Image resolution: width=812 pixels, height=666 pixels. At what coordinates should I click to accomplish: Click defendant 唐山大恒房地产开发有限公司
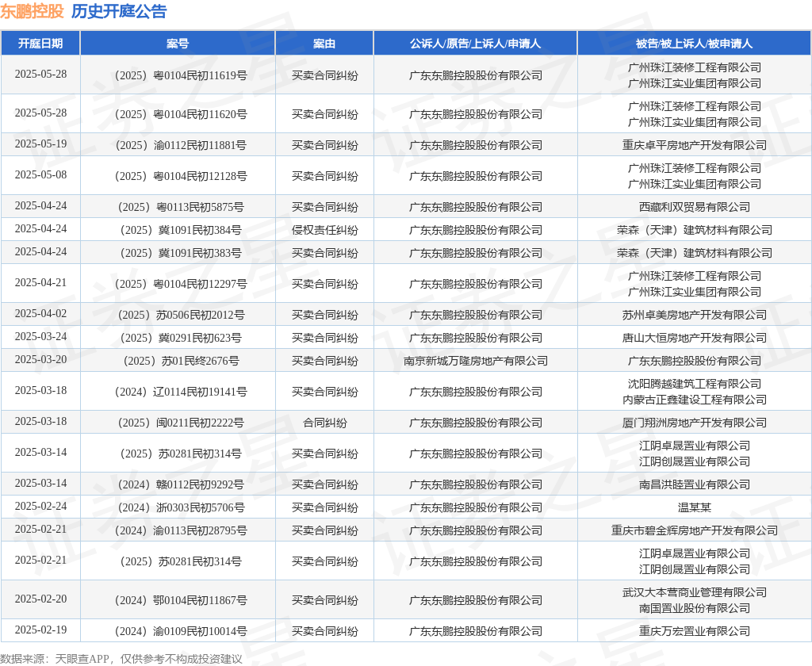694,338
